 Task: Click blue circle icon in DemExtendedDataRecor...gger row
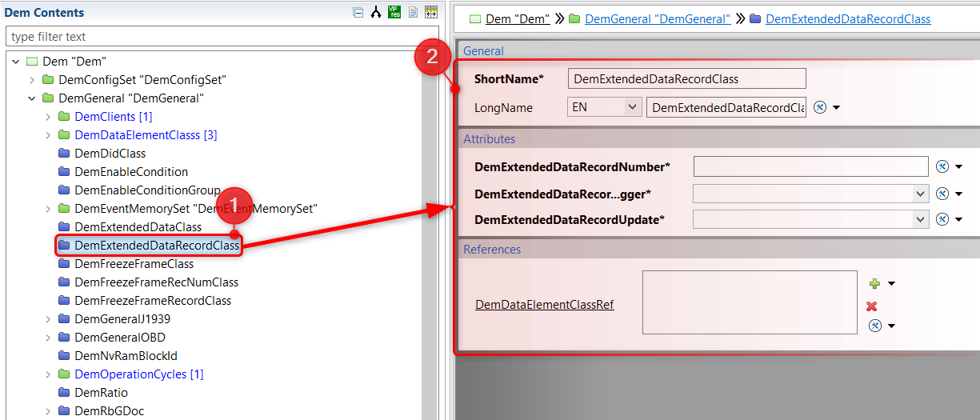point(942,194)
